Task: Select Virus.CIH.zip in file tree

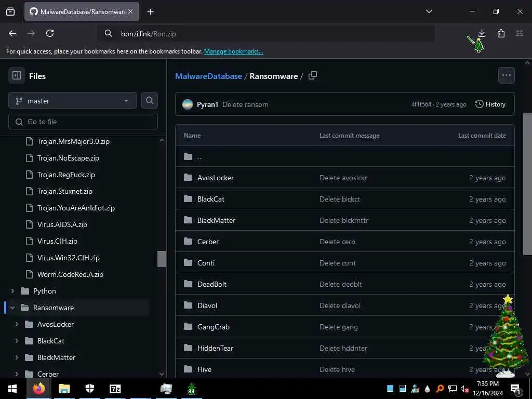Action: point(57,241)
